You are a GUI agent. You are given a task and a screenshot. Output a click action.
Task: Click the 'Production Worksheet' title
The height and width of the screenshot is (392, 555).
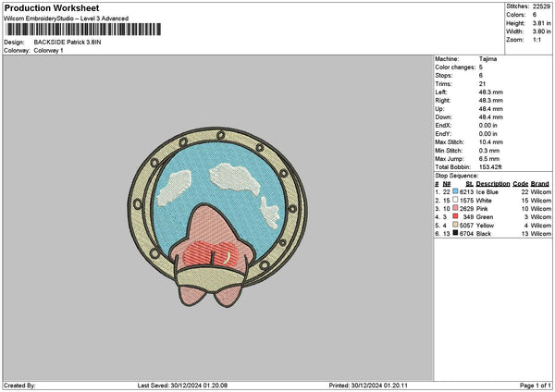coord(52,7)
